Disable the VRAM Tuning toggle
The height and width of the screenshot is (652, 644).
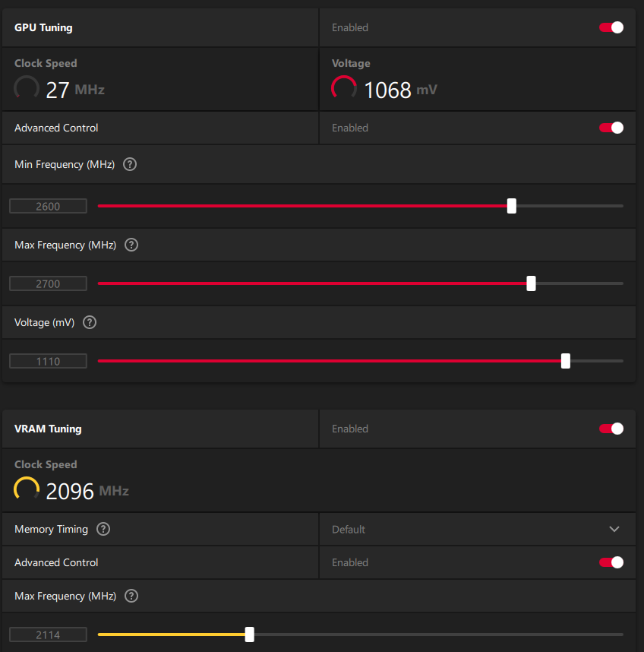click(611, 429)
